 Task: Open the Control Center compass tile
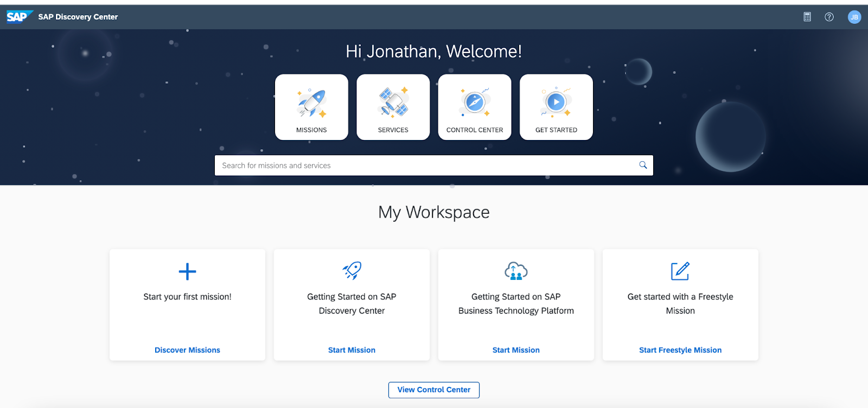coord(475,107)
